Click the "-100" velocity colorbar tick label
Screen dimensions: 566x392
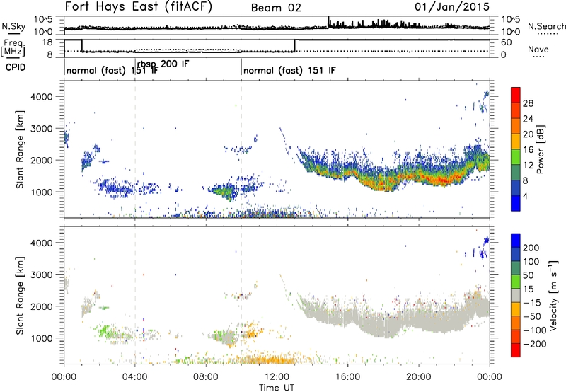(x=535, y=330)
